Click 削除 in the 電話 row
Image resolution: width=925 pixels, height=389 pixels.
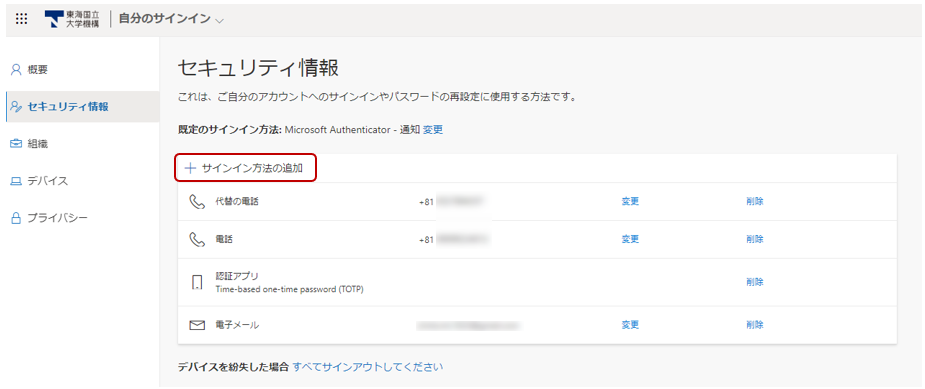755,239
